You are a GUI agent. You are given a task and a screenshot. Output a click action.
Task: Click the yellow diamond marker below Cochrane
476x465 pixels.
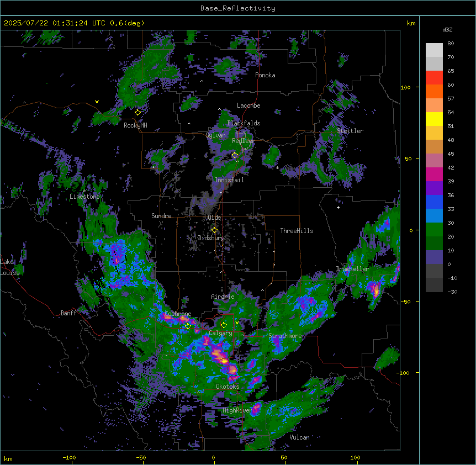click(x=188, y=326)
